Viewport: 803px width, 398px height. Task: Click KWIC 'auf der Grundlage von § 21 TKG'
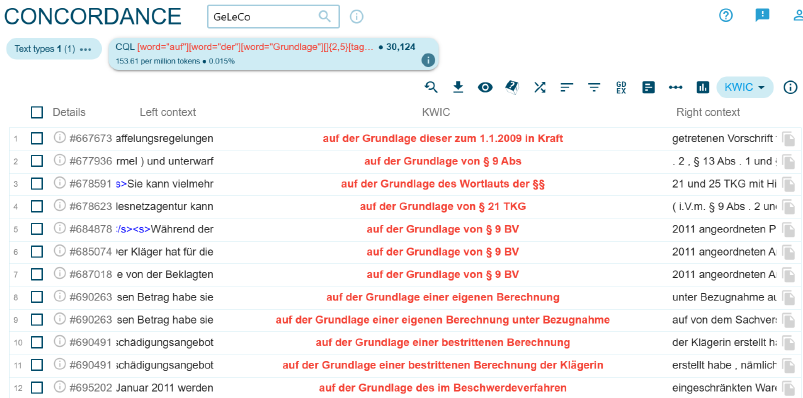[x=443, y=207]
